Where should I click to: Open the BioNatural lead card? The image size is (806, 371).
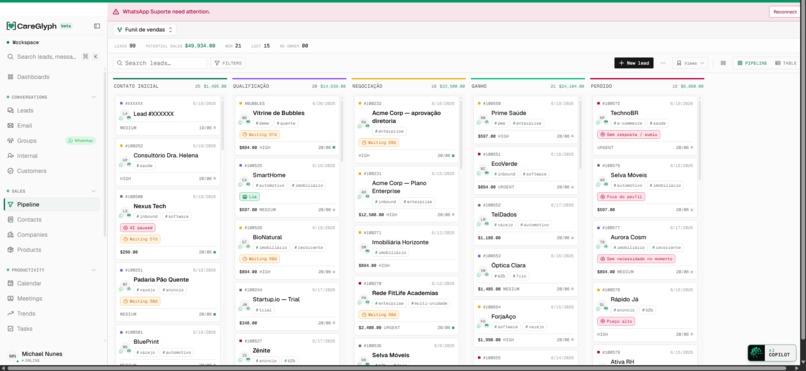click(287, 250)
